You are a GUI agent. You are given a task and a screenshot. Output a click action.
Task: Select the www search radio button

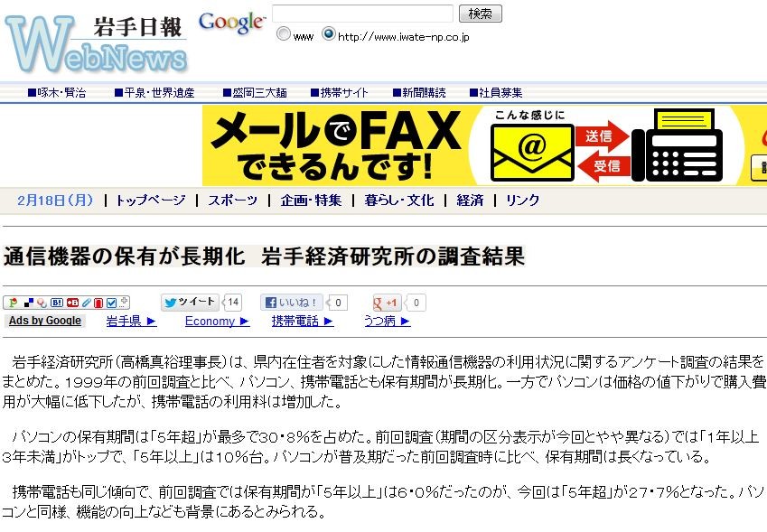click(284, 33)
